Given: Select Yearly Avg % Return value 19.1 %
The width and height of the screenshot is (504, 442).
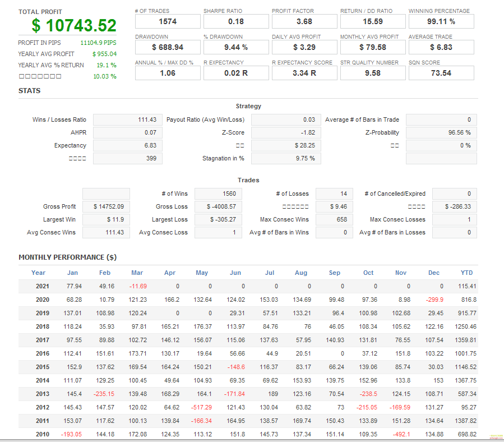Looking at the screenshot, I should pos(107,65).
